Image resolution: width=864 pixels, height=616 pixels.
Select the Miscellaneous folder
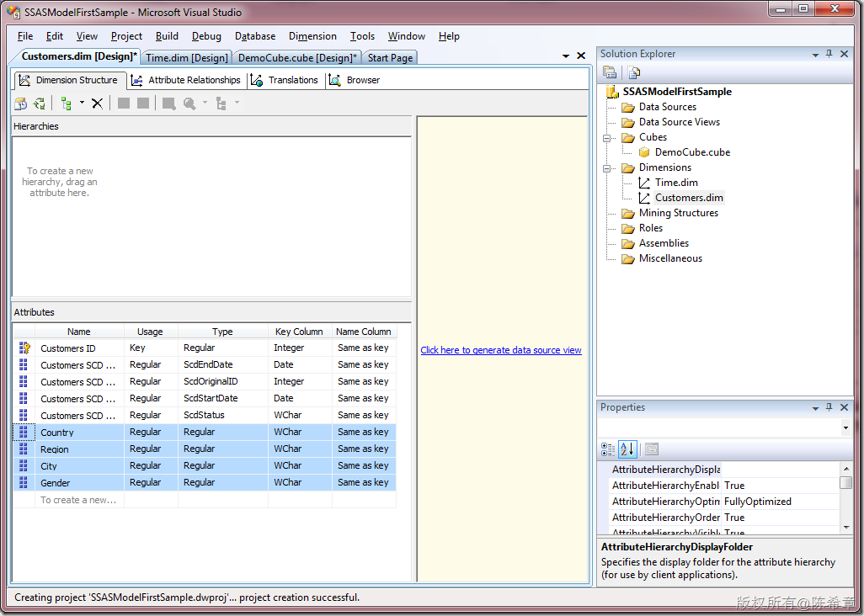670,258
